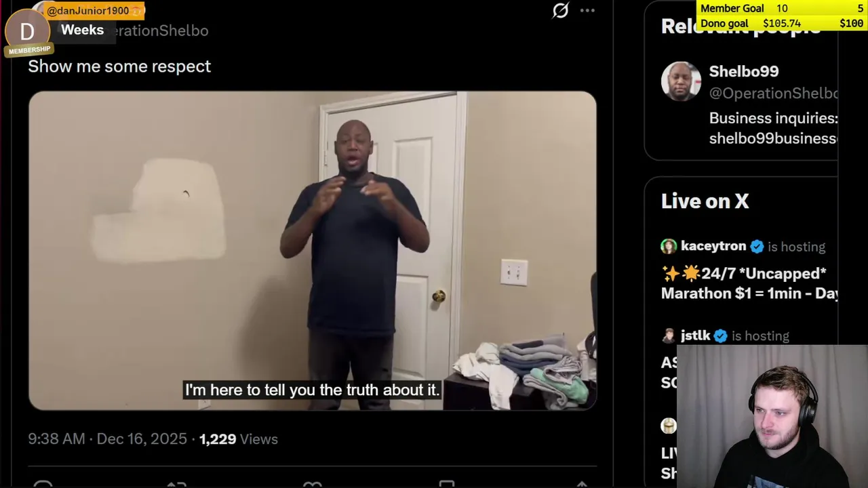Click the reply icon under the post
This screenshot has height=488, width=868.
click(x=43, y=484)
